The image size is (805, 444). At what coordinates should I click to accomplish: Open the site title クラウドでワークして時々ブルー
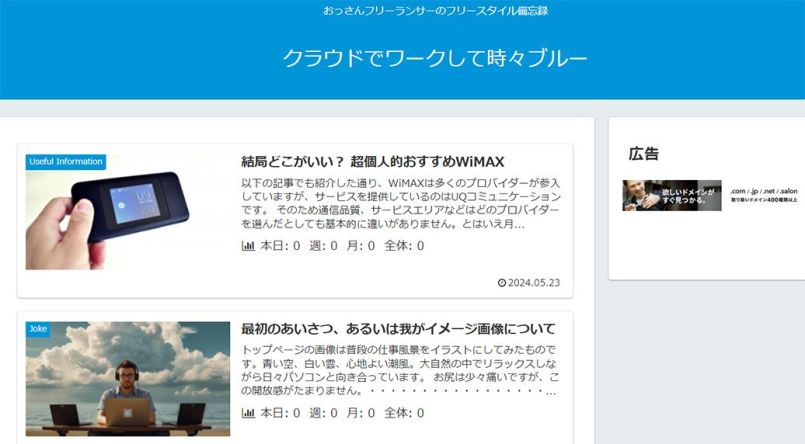coord(434,58)
